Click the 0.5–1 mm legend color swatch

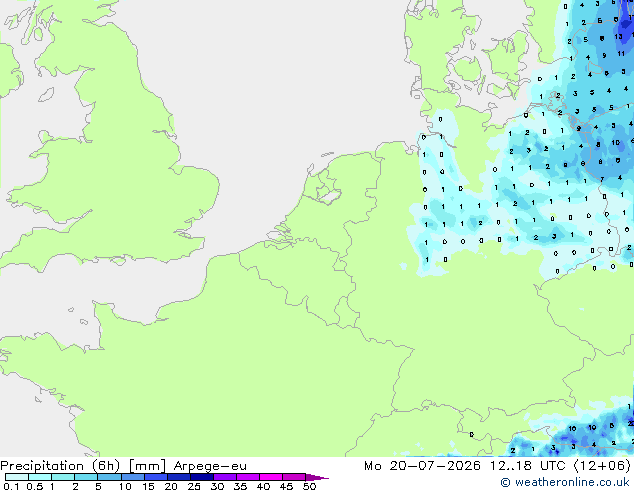click(x=40, y=477)
